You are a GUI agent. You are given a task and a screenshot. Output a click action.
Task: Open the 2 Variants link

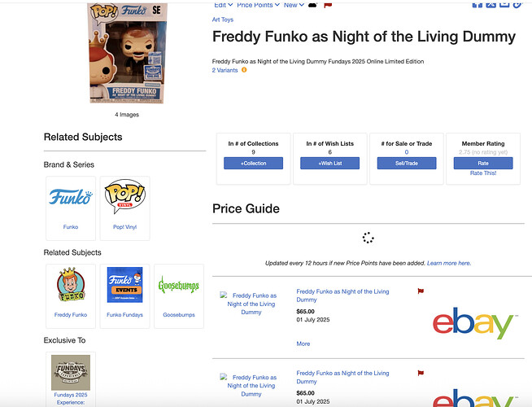[x=225, y=70]
